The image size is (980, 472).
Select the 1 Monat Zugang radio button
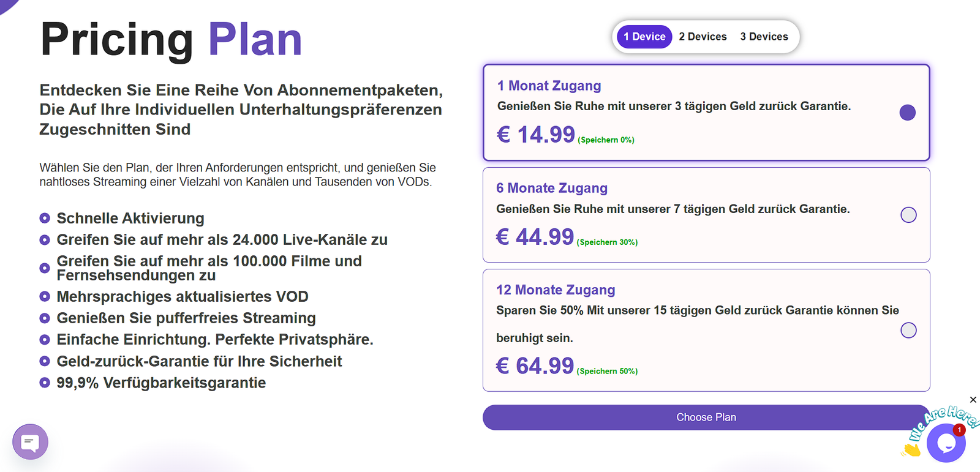point(908,113)
